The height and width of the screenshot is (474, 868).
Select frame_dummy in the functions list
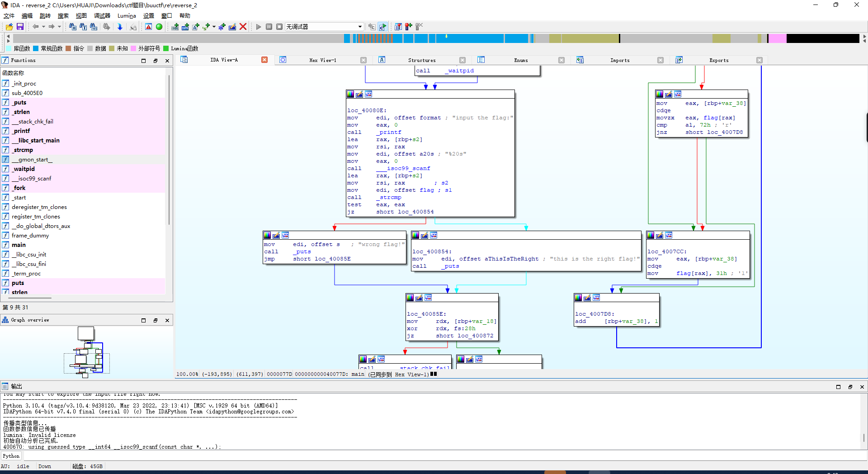tap(83, 235)
